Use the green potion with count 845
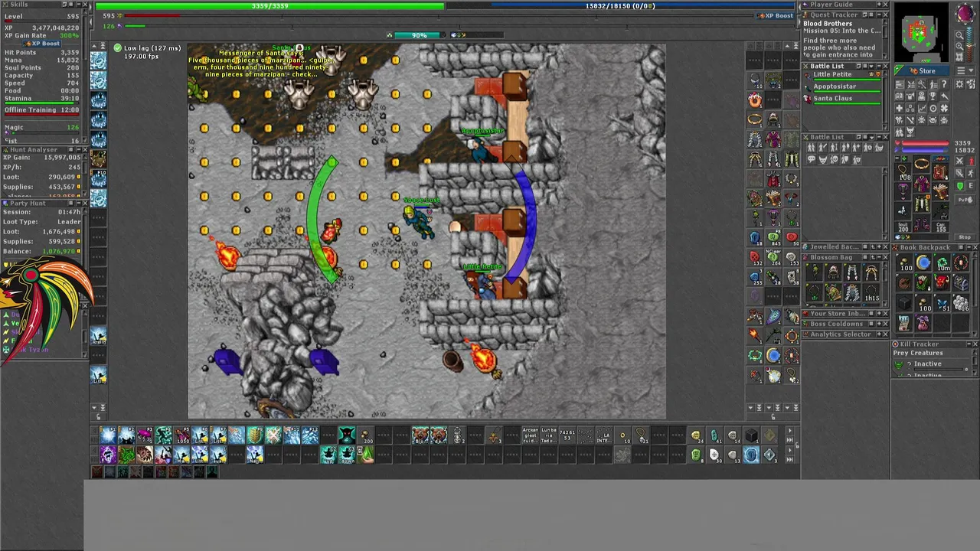The height and width of the screenshot is (551, 980). [x=773, y=237]
